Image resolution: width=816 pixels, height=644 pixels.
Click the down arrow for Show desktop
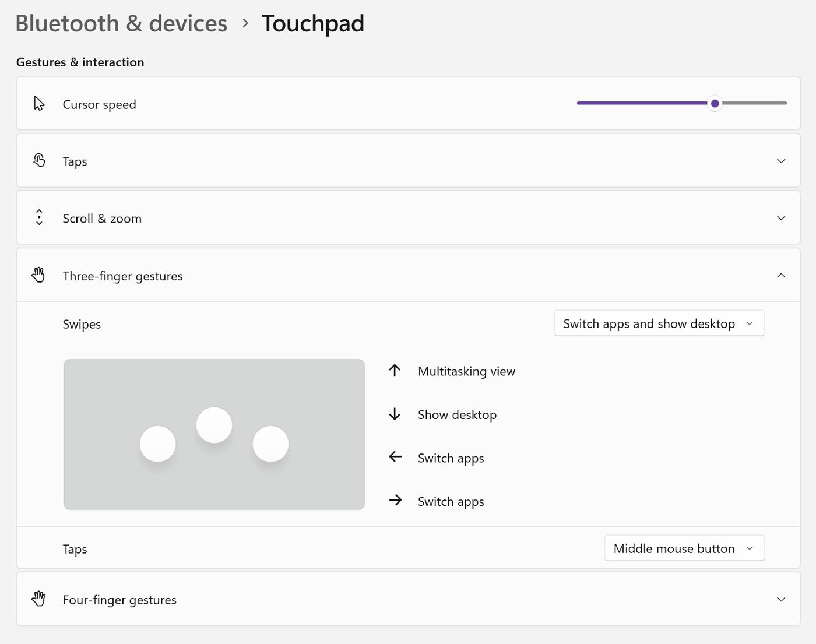click(x=395, y=414)
